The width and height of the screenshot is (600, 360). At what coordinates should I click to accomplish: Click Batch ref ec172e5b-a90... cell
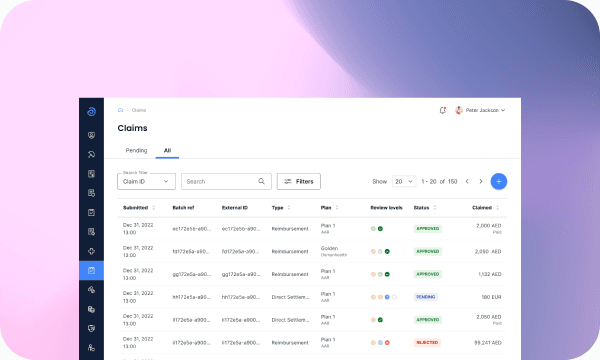(192, 229)
